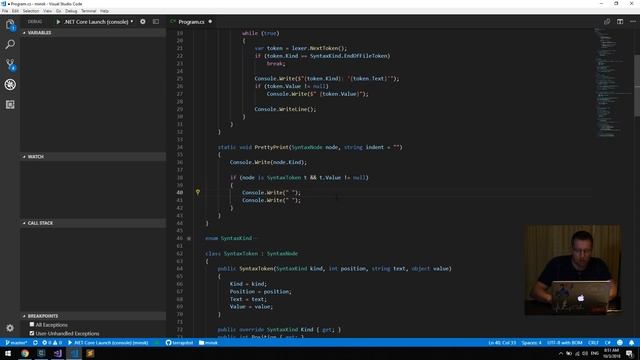Viewport: 640px width, 360px height.
Task: Click the system clock in taskbar
Action: [611, 353]
